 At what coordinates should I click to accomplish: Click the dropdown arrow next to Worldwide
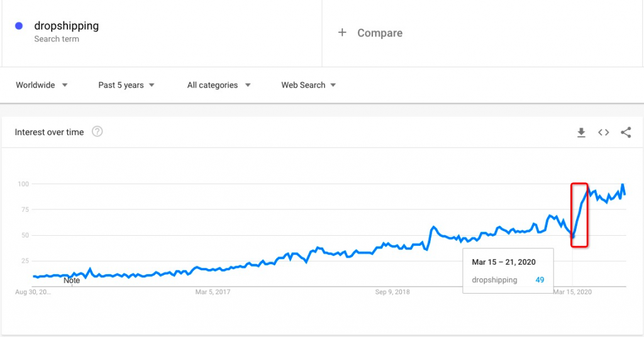point(65,85)
